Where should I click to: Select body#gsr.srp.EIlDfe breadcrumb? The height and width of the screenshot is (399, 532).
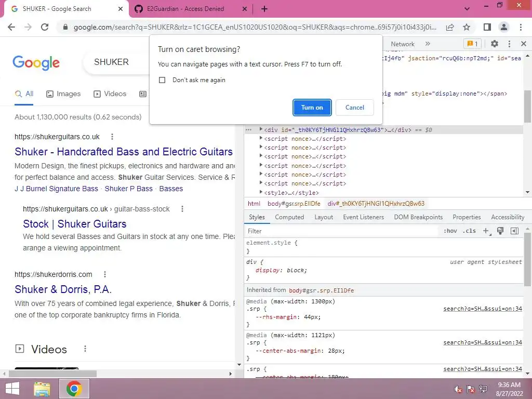point(294,204)
